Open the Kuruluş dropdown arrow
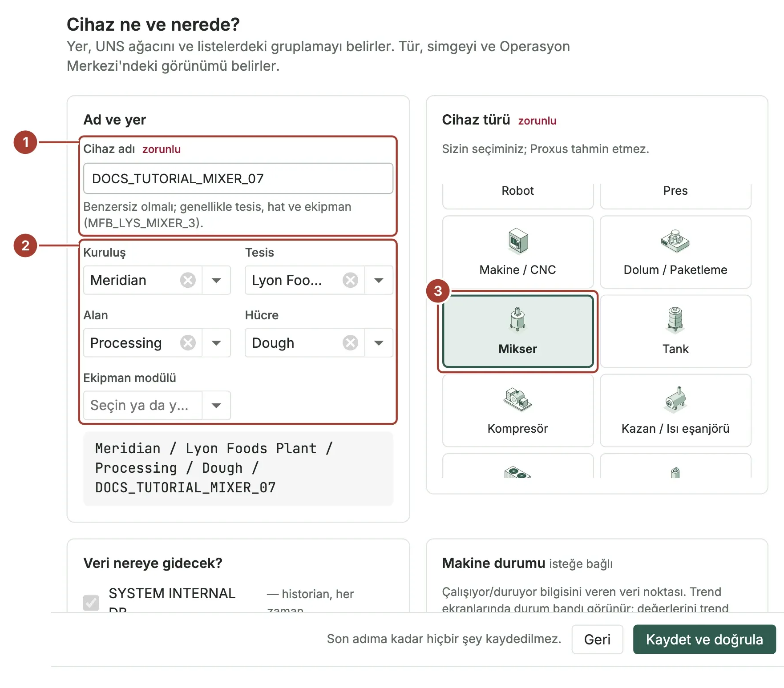784x688 pixels. tap(216, 280)
